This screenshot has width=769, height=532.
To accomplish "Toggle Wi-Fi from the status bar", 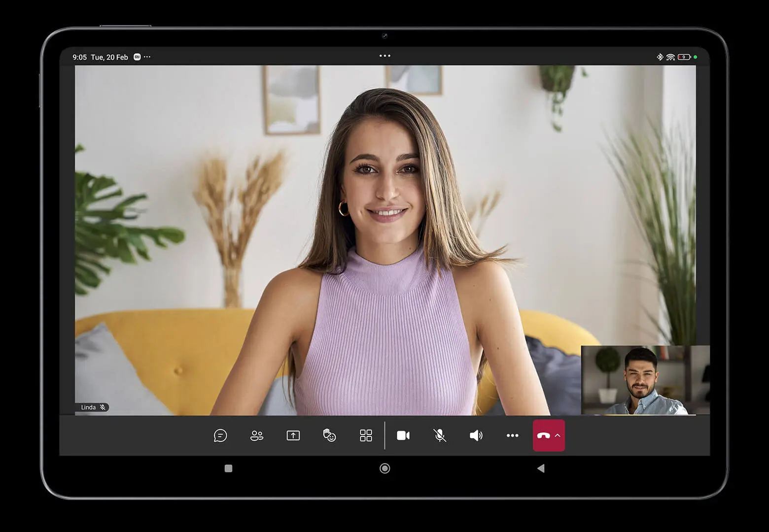I will click(670, 57).
